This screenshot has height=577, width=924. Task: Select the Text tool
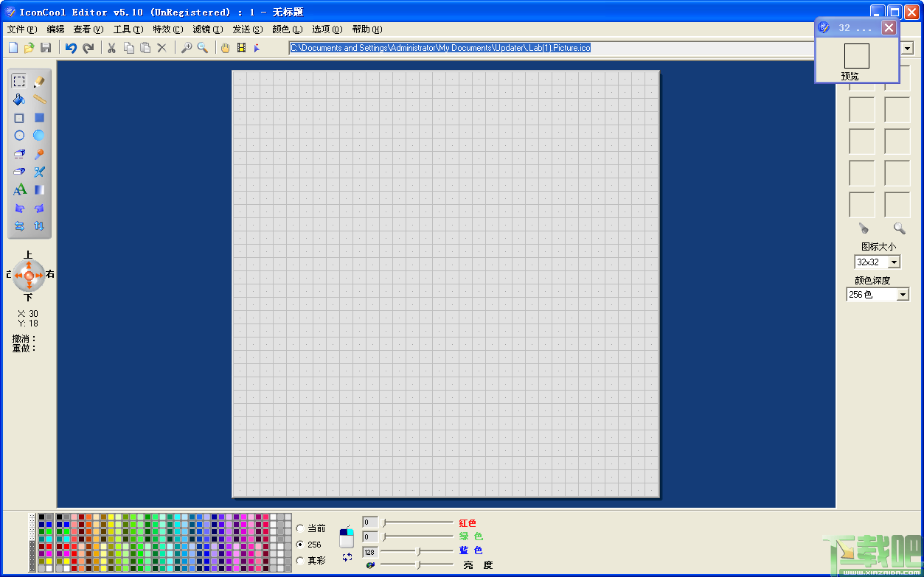pyautogui.click(x=19, y=190)
